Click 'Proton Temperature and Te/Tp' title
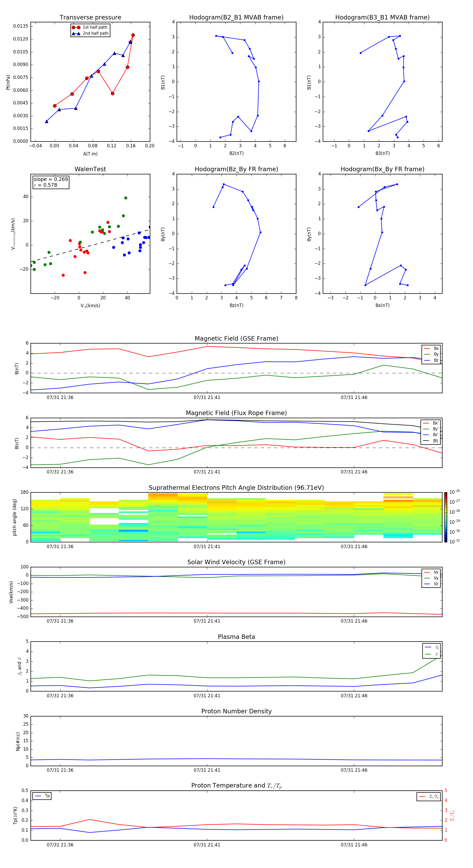This screenshot has width=473, height=868. (236, 785)
